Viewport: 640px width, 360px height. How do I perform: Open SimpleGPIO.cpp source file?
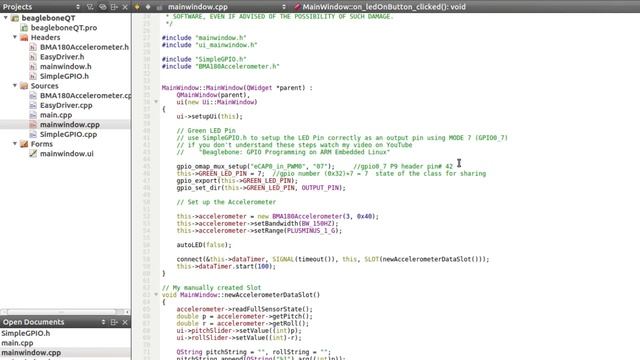[x=69, y=134]
